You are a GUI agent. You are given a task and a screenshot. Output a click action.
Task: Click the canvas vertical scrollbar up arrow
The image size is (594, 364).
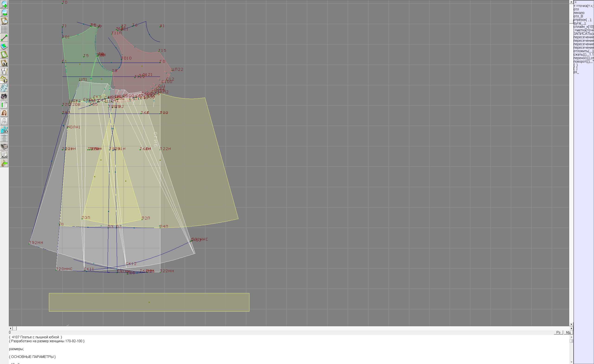tap(571, 2)
